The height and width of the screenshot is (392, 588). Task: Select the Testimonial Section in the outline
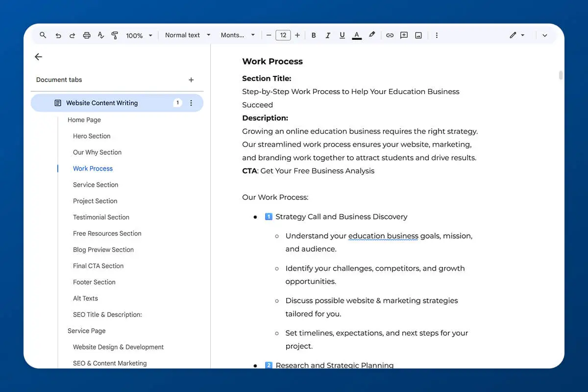pyautogui.click(x=101, y=217)
